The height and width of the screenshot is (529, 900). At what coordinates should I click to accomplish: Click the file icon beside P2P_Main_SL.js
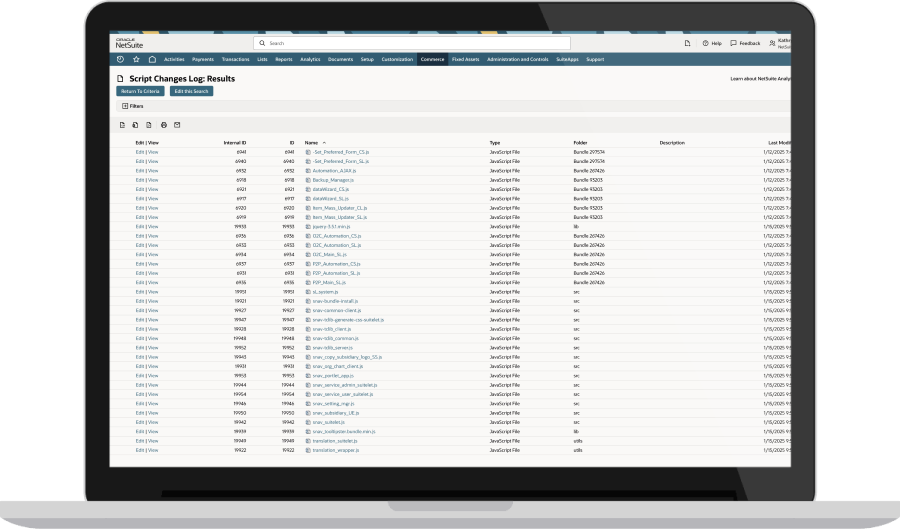pyautogui.click(x=308, y=282)
